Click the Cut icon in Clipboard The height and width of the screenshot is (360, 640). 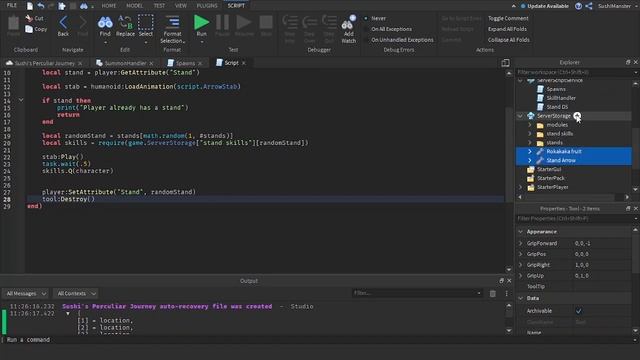point(29,18)
